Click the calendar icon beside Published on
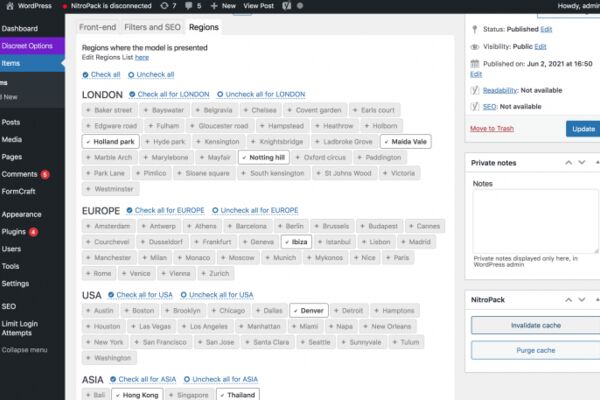Screen dimensions: 600x400 (x=474, y=64)
